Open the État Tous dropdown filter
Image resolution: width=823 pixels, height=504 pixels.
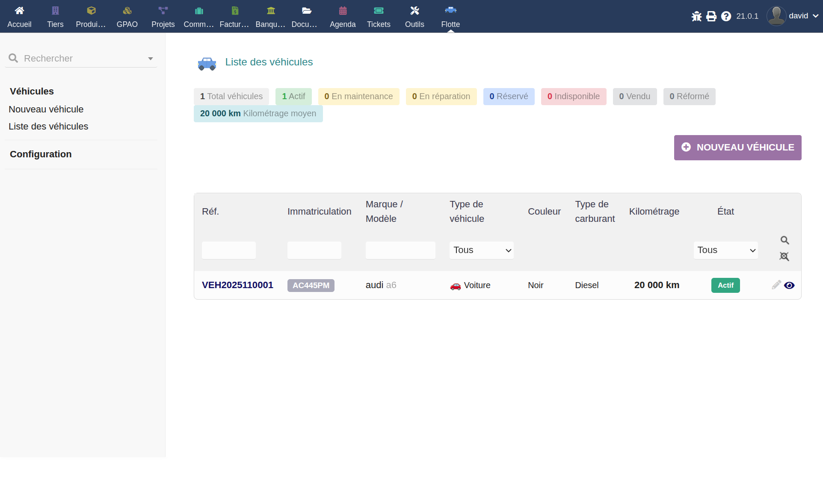[x=725, y=250]
